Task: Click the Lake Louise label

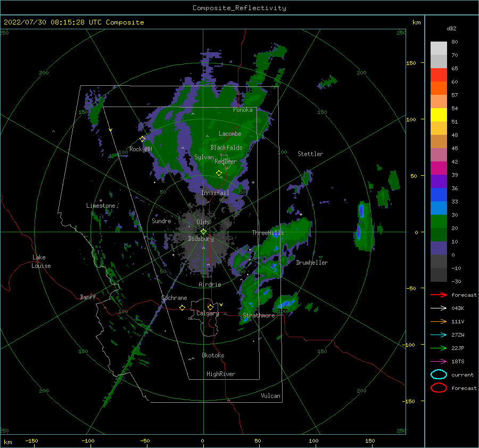Action: point(41,262)
